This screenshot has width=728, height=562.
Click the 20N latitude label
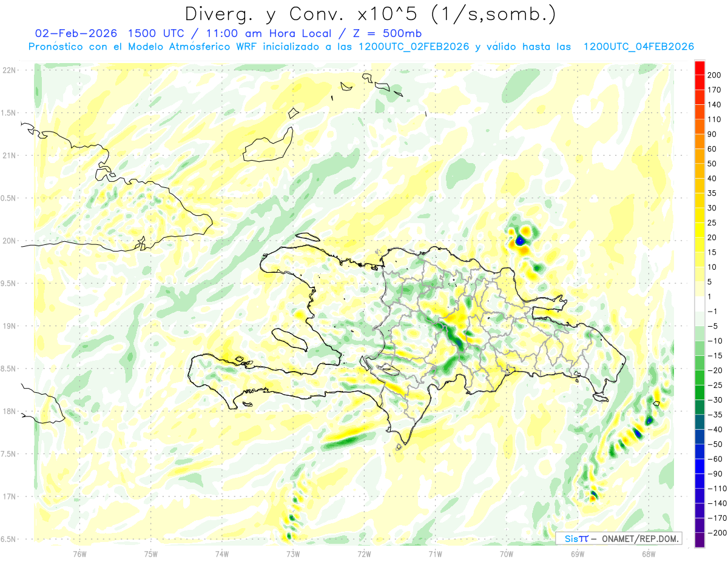tap(9, 241)
